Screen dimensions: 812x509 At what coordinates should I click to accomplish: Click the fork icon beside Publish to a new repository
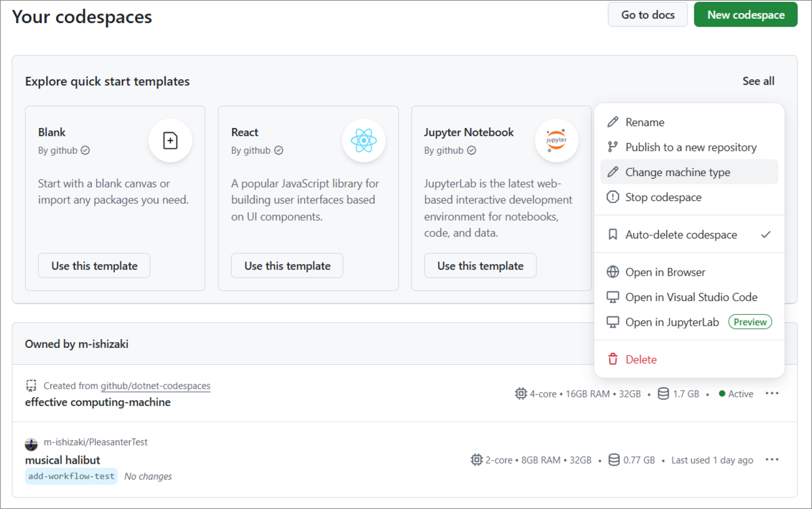pos(613,148)
